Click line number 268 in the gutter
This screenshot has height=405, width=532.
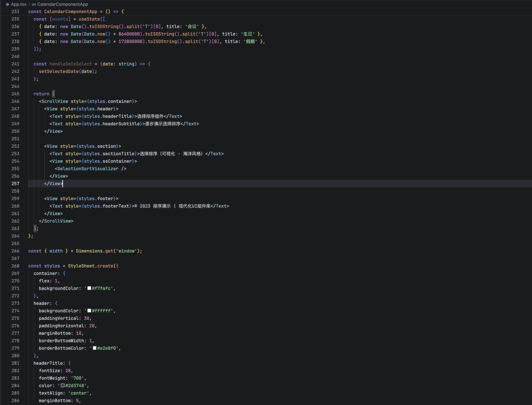tap(15, 266)
